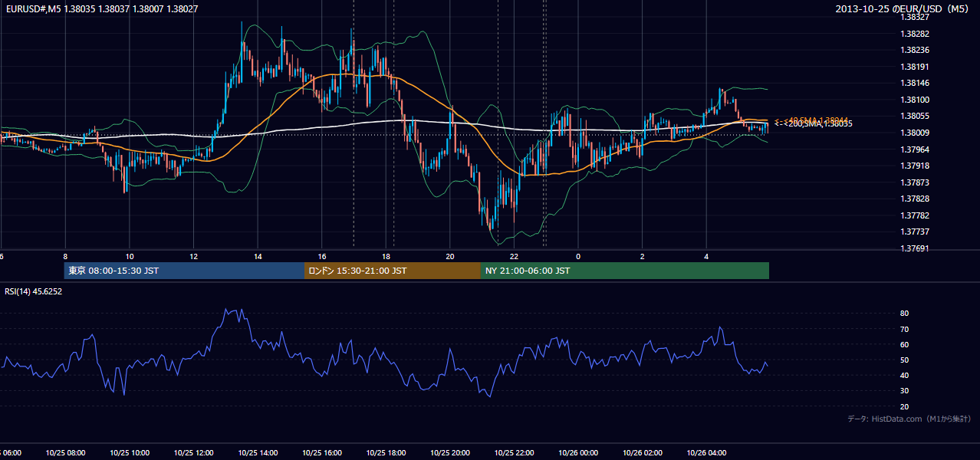Click the 10/25 16:00 date axis label
Viewport: 980px width, 460px height.
click(322, 453)
